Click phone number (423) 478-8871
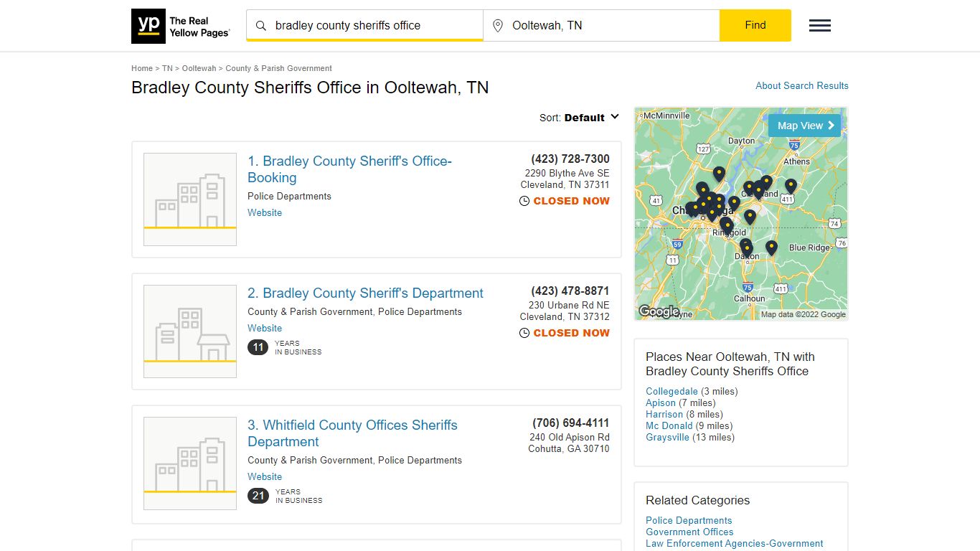The image size is (980, 551). click(570, 291)
